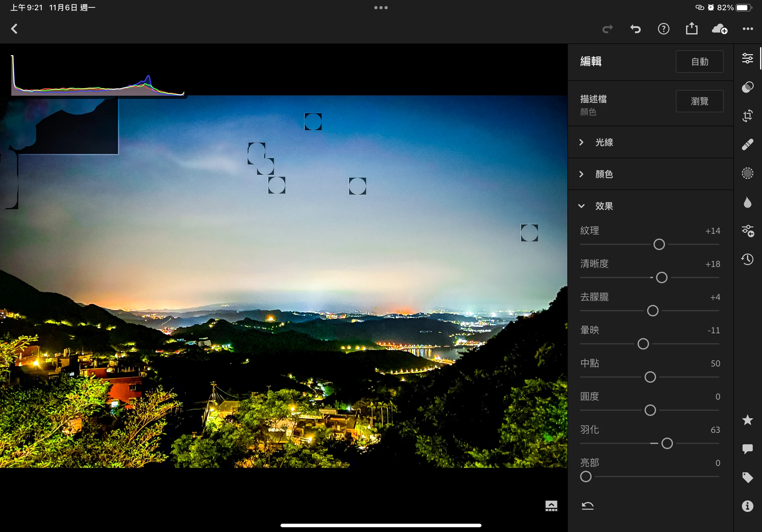Switch to the edit sliders panel tab
This screenshot has width=762, height=532.
[747, 58]
